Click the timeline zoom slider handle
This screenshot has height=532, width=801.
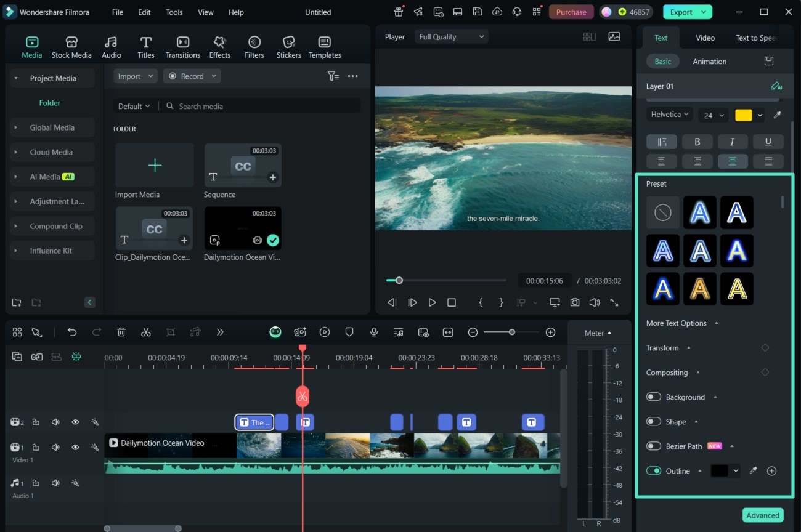coord(511,332)
